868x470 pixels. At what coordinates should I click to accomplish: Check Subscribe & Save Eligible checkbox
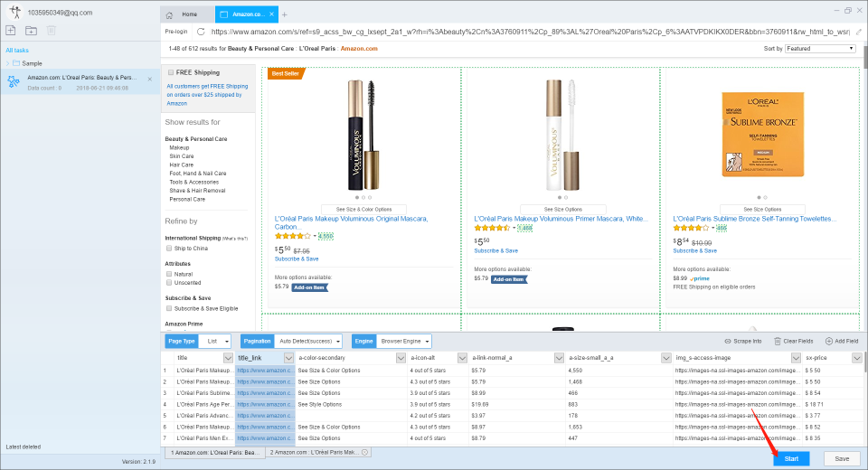click(x=169, y=308)
